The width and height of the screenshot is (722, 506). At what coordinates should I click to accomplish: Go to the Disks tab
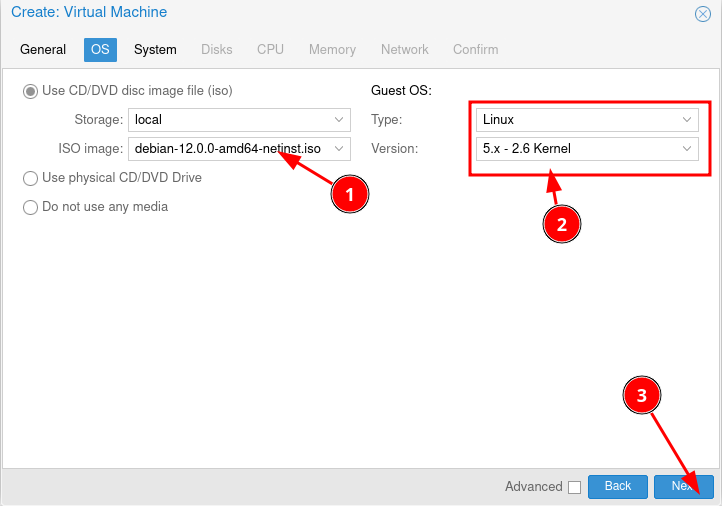(x=216, y=49)
